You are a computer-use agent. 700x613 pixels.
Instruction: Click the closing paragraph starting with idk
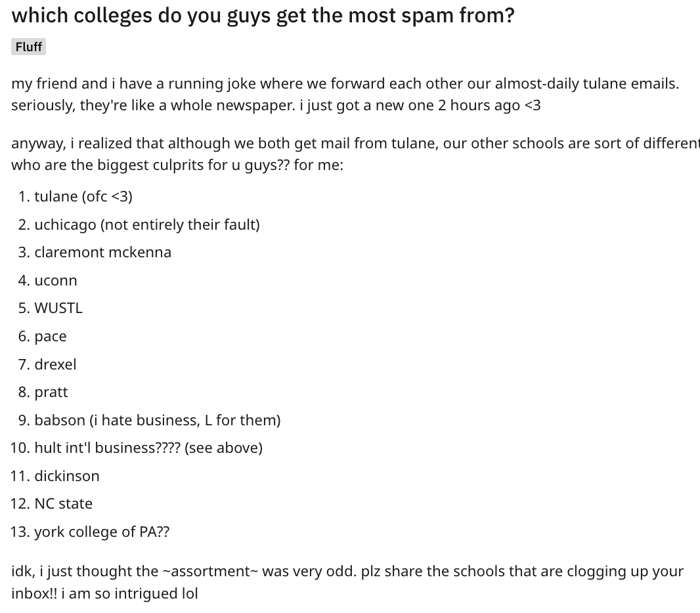point(347,582)
